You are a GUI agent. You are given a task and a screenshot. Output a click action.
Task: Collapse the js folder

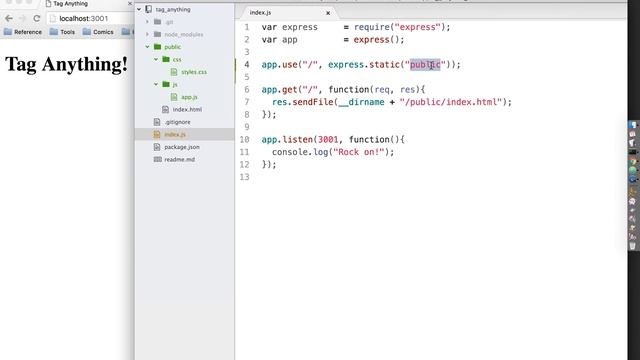156,84
